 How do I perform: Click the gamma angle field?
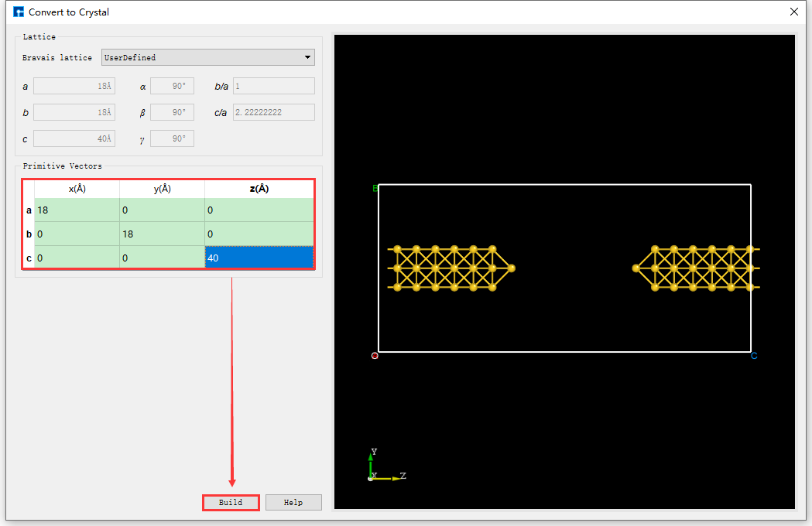[x=172, y=139]
